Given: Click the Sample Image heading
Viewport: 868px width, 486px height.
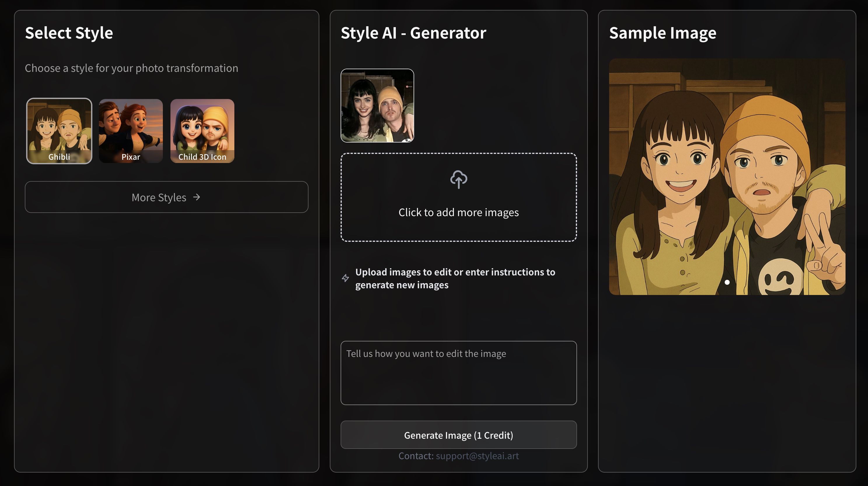Looking at the screenshot, I should pyautogui.click(x=663, y=33).
